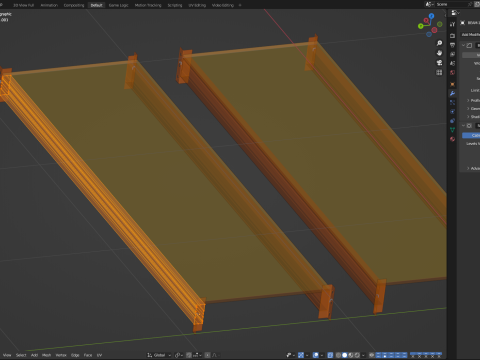Image resolution: width=480 pixels, height=360 pixels.
Task: Click the pan hand viewport icon
Action: (x=439, y=53)
